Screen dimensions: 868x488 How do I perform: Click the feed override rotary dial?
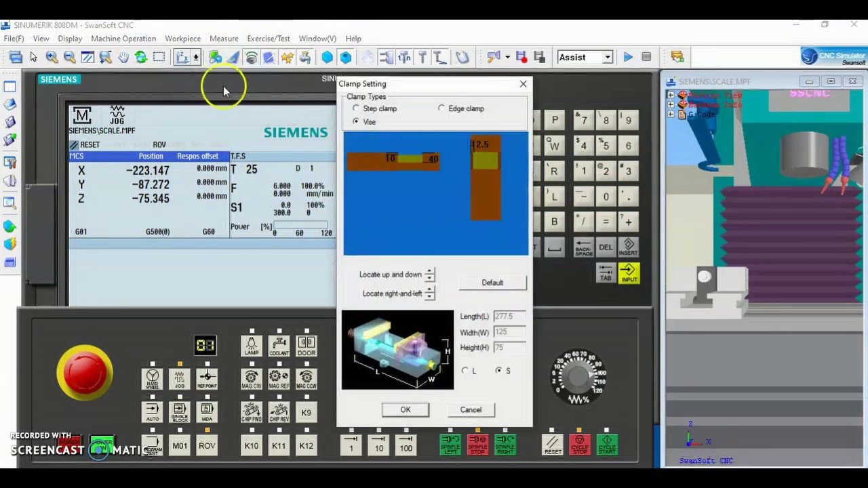(578, 375)
